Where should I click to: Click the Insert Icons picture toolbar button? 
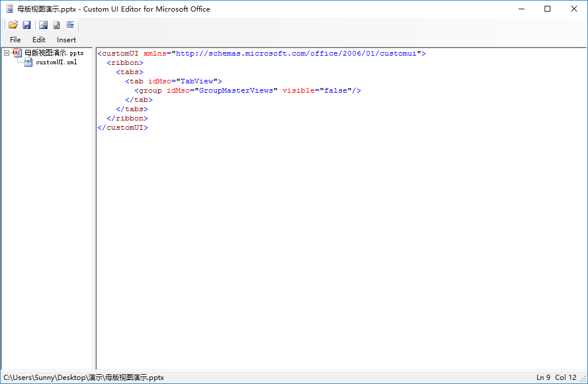tap(43, 25)
